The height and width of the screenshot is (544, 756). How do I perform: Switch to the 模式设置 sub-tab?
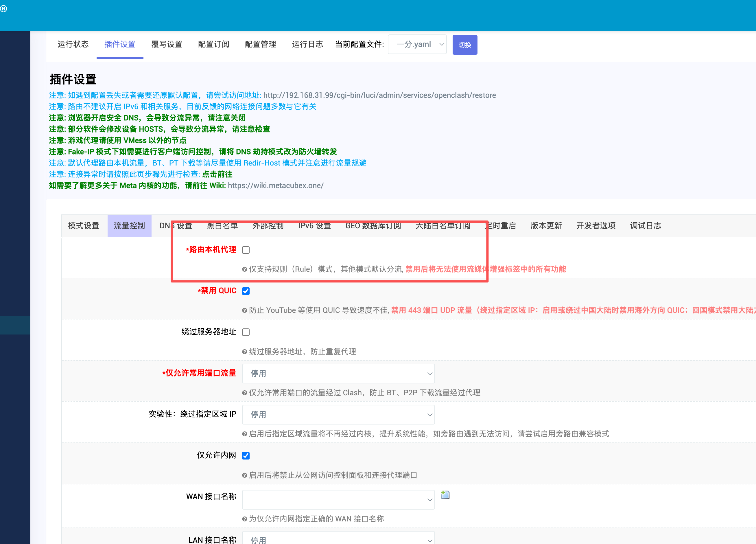[x=84, y=226]
